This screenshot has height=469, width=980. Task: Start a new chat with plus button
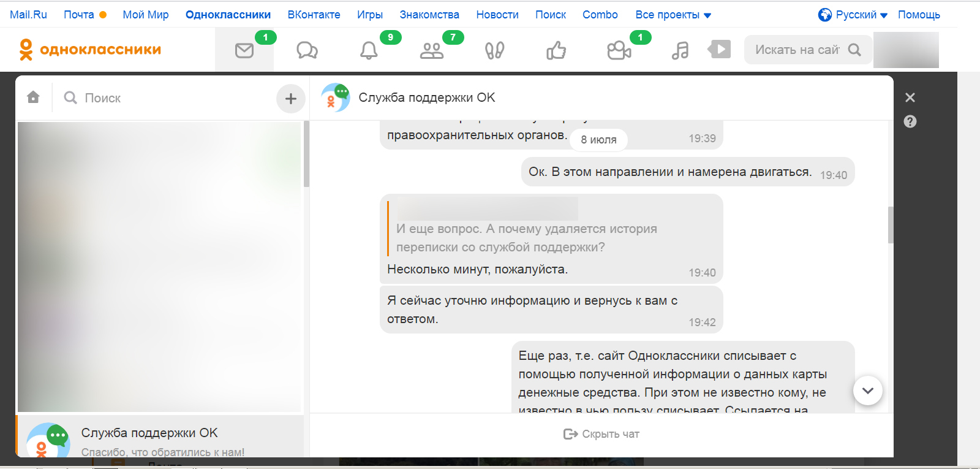point(291,98)
